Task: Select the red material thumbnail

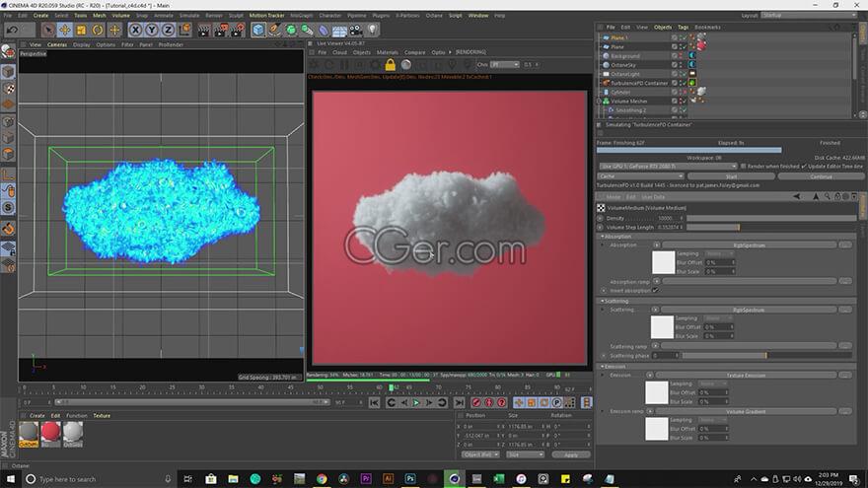Action: pyautogui.click(x=50, y=433)
